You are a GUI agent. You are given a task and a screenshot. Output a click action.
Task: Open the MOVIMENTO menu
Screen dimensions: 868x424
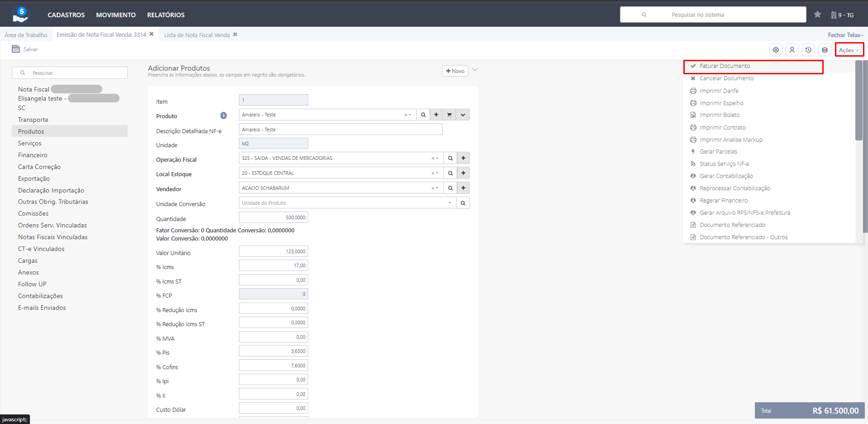tap(116, 15)
